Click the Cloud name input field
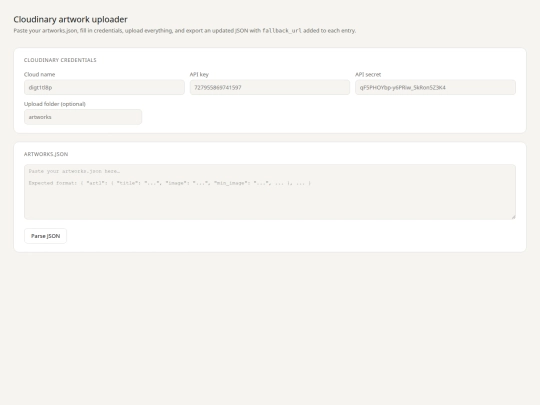The height and width of the screenshot is (405, 540). click(x=104, y=87)
